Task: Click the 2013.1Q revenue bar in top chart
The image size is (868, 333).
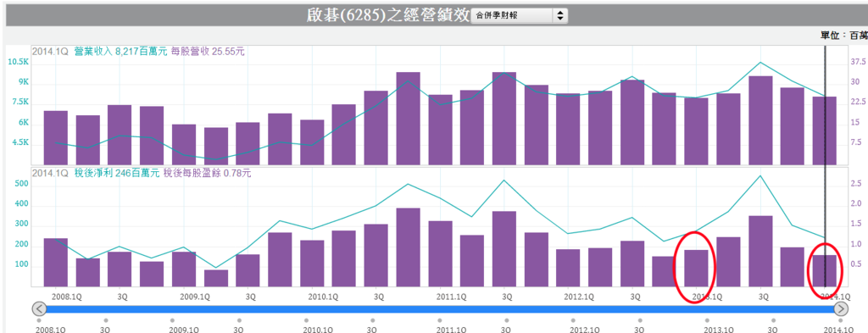Action: click(x=697, y=131)
